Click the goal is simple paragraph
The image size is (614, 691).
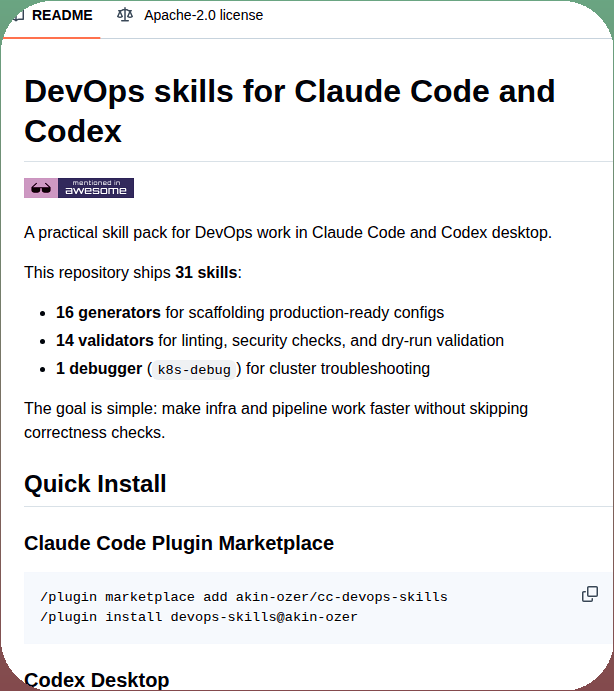(276, 420)
